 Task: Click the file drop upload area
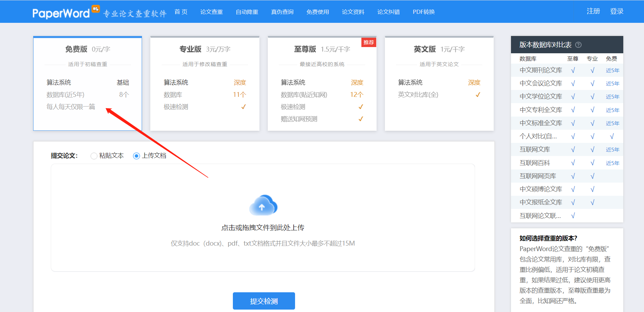pyautogui.click(x=263, y=218)
